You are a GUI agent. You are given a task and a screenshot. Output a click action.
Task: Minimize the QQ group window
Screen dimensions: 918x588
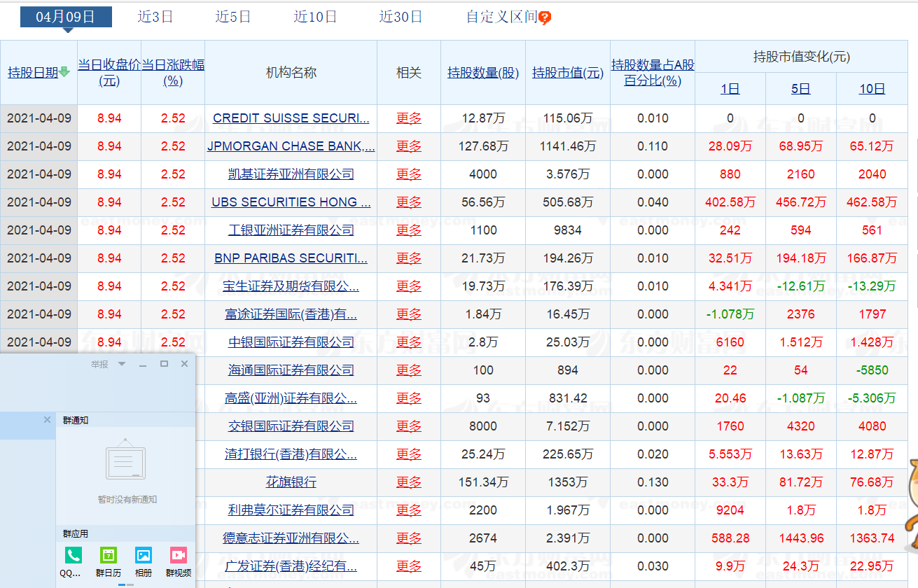coord(143,364)
